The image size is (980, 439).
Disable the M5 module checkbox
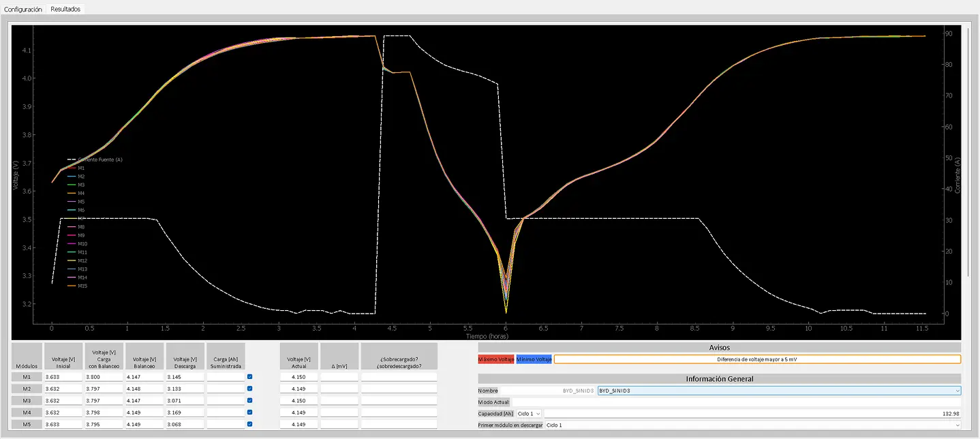click(250, 424)
